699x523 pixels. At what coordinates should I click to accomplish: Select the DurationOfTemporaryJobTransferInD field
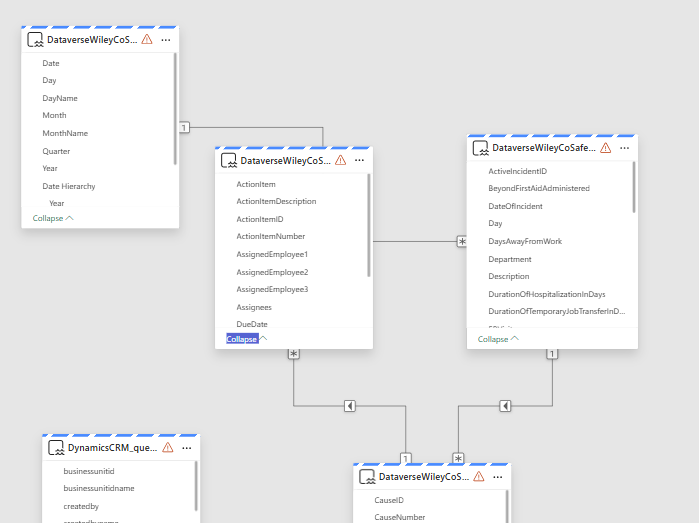(557, 311)
